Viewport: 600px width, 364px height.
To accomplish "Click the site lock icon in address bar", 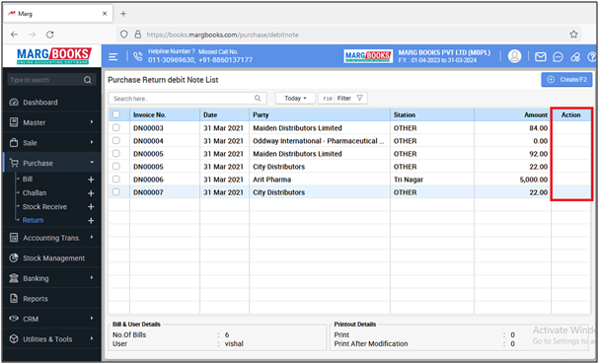I will click(x=138, y=35).
